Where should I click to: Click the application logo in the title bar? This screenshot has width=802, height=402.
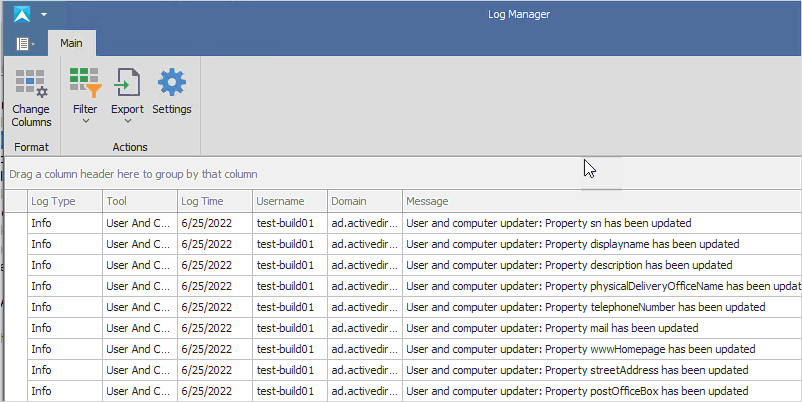(x=22, y=14)
